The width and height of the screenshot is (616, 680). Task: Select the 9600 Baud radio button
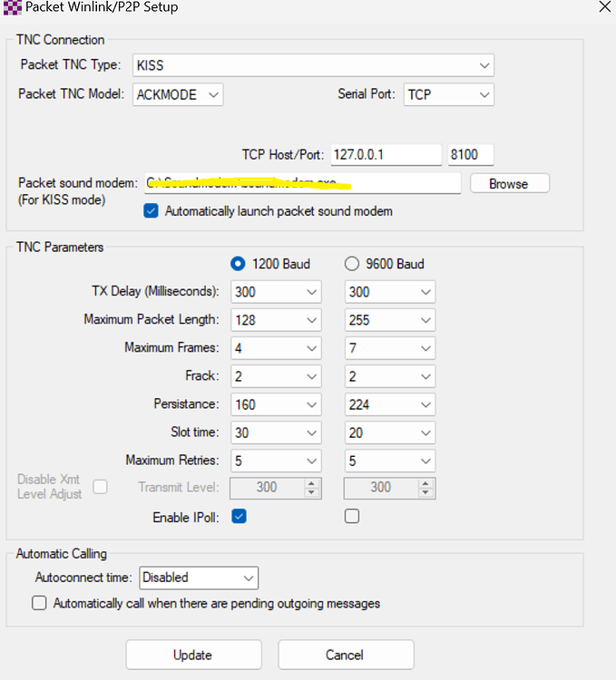click(352, 264)
